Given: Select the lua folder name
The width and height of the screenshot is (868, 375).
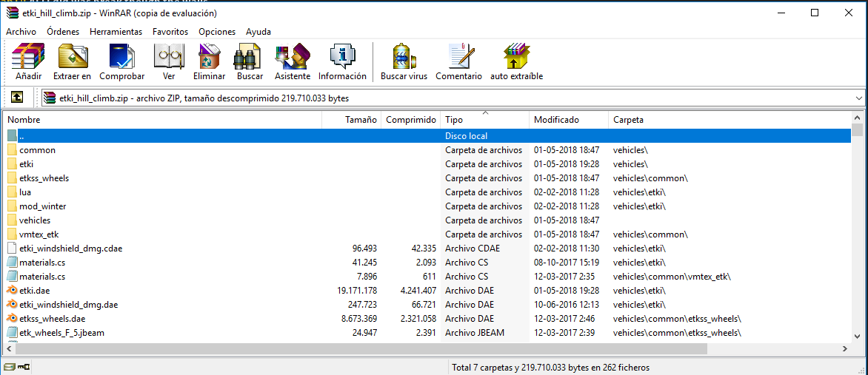Looking at the screenshot, I should click(x=25, y=192).
